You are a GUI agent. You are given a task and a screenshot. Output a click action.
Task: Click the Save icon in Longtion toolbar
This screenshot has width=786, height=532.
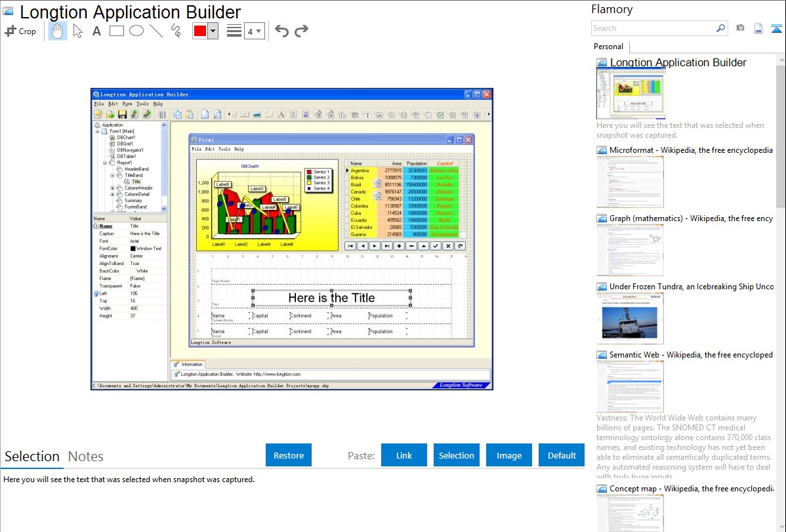tap(122, 114)
